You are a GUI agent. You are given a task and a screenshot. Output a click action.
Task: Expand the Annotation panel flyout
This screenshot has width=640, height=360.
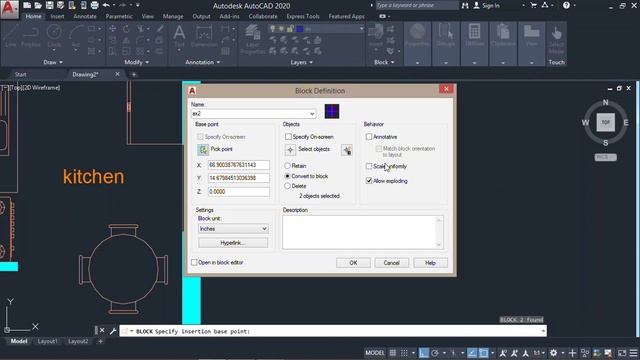203,62
